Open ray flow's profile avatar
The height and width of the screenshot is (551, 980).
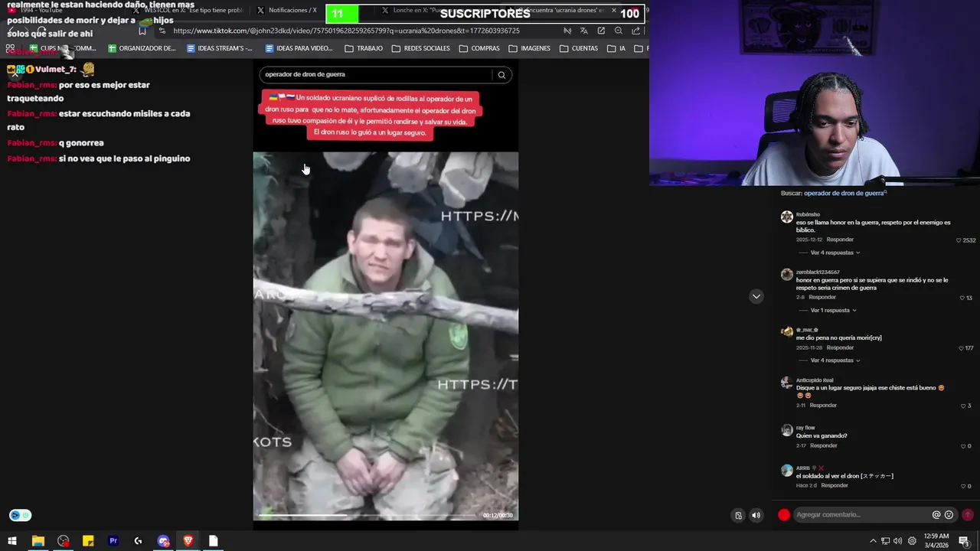786,430
